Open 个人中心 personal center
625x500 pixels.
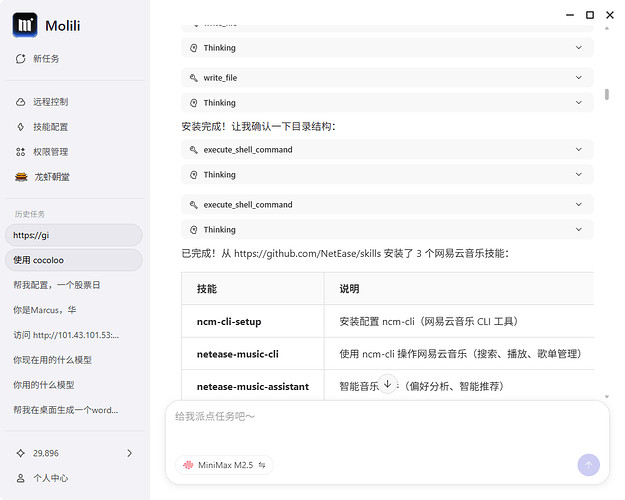(50, 478)
